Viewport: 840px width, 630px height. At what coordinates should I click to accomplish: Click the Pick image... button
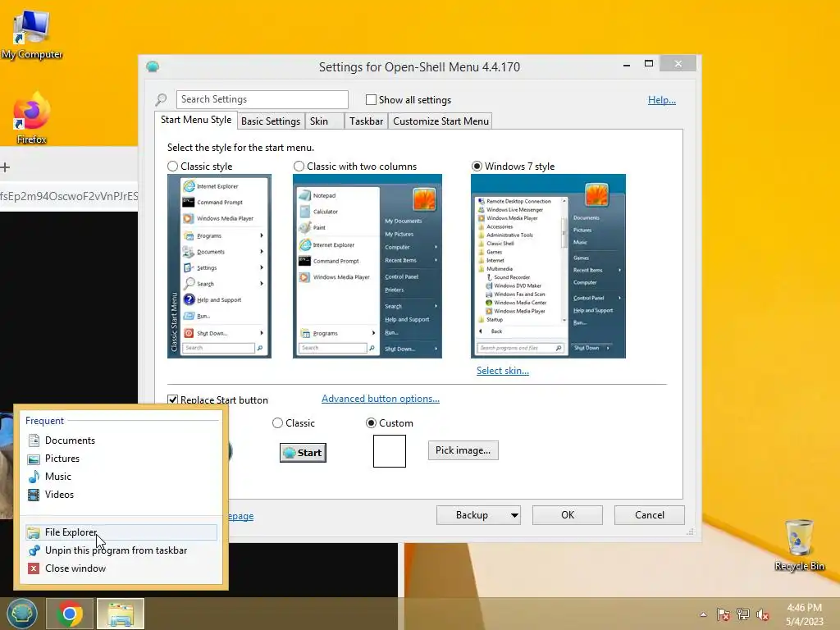pyautogui.click(x=463, y=450)
